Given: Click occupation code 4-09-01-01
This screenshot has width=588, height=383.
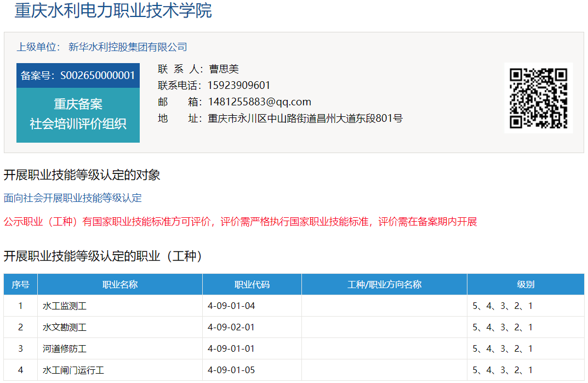Looking at the screenshot, I should pos(231,348).
